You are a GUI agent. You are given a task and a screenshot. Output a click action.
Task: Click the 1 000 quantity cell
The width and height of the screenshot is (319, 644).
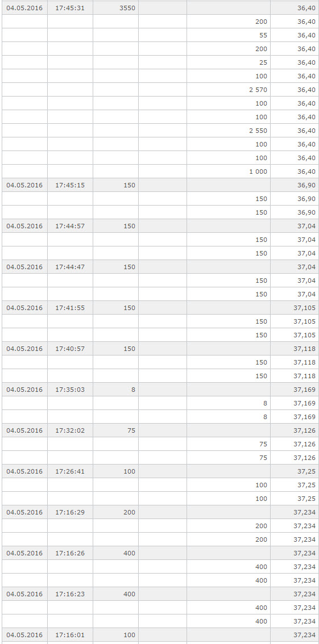[x=229, y=172]
